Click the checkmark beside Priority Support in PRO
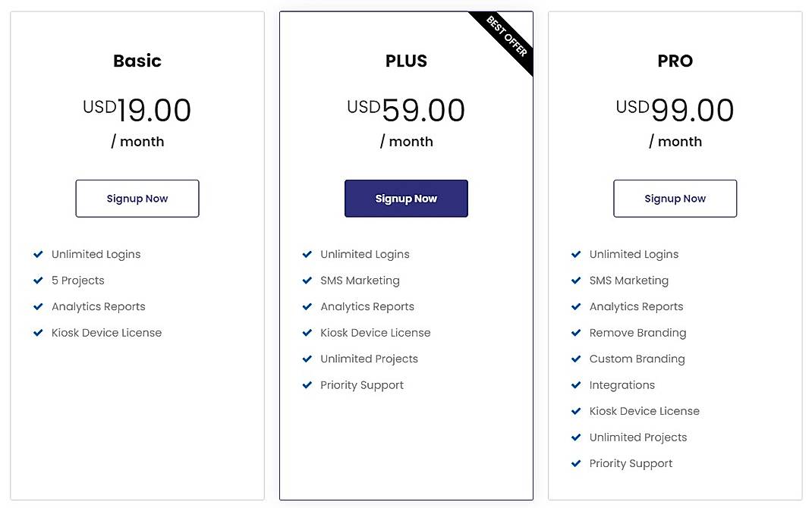 pyautogui.click(x=576, y=463)
